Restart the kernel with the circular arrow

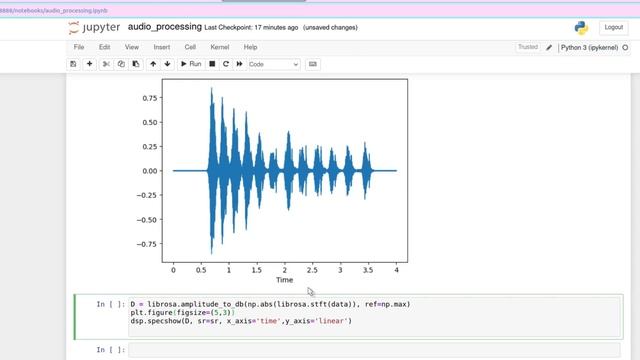tap(226, 64)
